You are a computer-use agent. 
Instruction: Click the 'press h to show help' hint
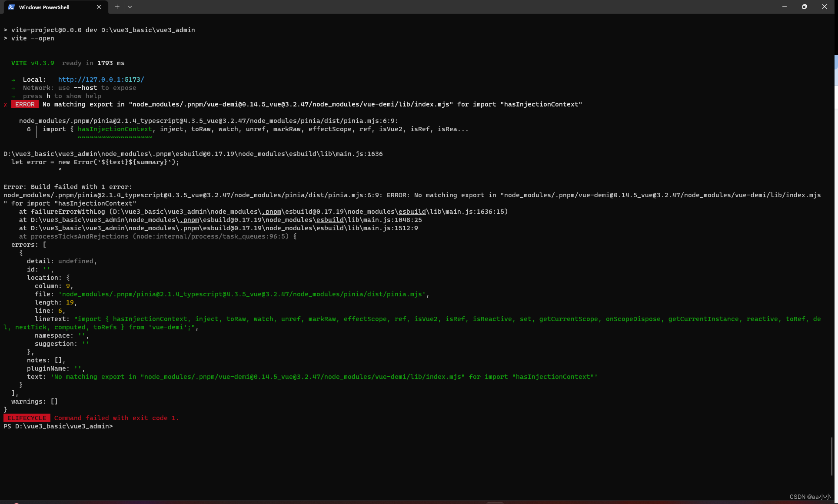coord(62,96)
